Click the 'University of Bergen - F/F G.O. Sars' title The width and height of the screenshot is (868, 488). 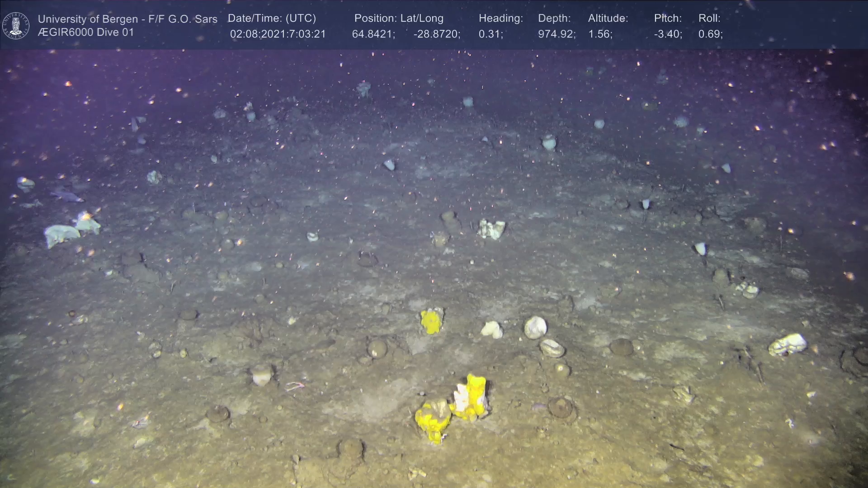coord(127,19)
